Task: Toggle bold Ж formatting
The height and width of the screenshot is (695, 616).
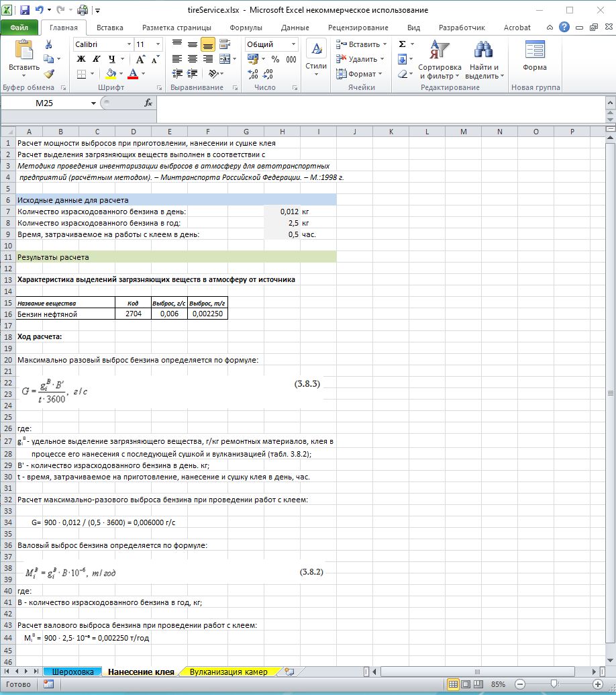Action: 81,59
